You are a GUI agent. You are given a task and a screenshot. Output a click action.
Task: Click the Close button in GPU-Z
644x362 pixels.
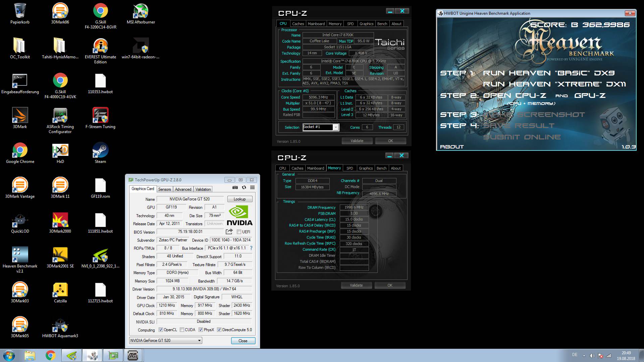(x=243, y=341)
